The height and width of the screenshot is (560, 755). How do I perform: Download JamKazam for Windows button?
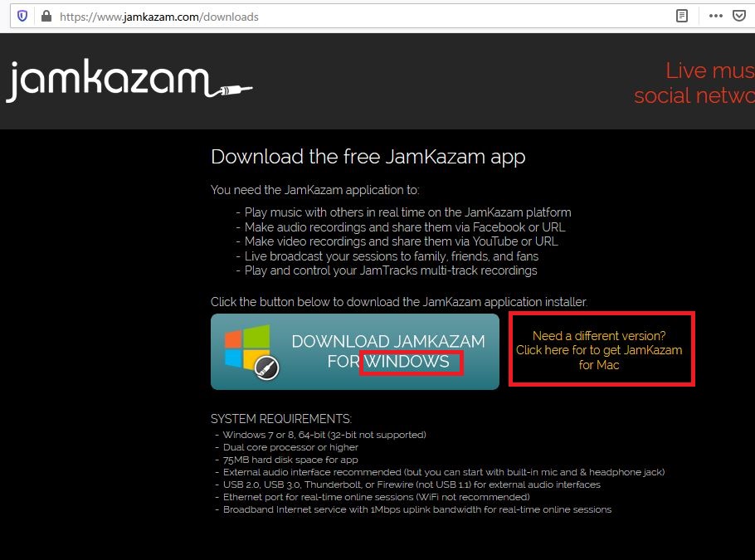coord(355,352)
